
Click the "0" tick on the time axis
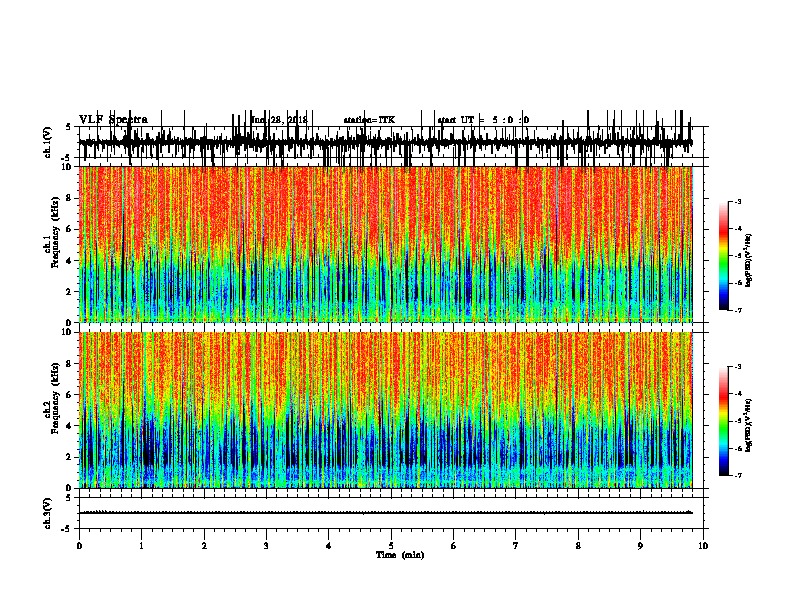coord(79,546)
